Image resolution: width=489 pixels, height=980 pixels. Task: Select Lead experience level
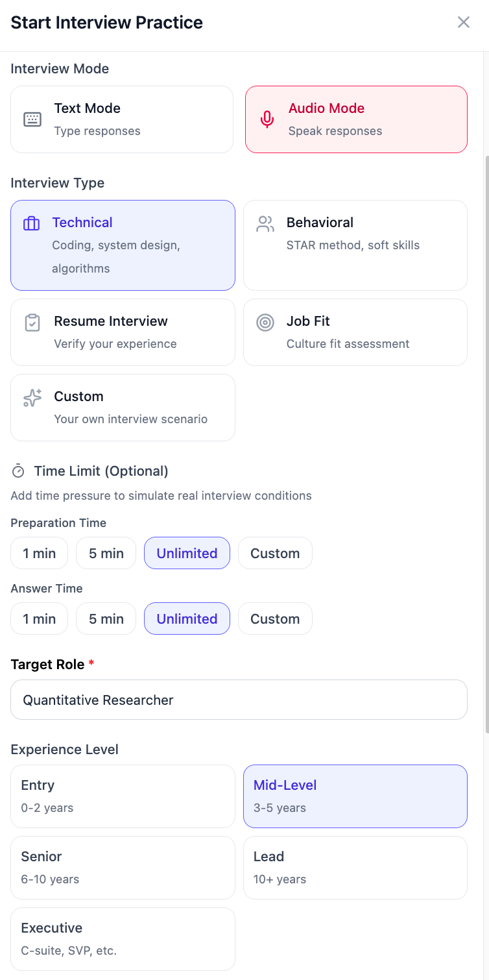355,868
